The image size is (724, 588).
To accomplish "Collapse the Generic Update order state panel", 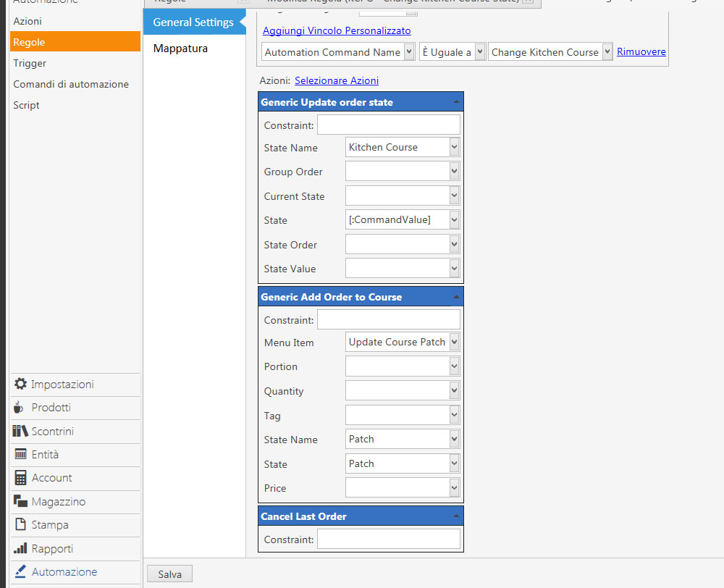I will click(x=455, y=101).
